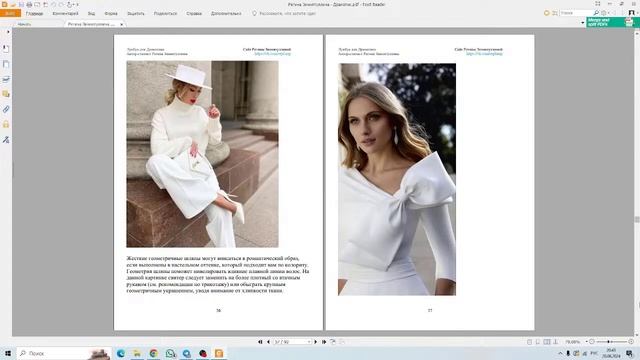Image resolution: width=640 pixels, height=360 pixels.
Task: Open the Форма ribbon tab
Action: (111, 13)
